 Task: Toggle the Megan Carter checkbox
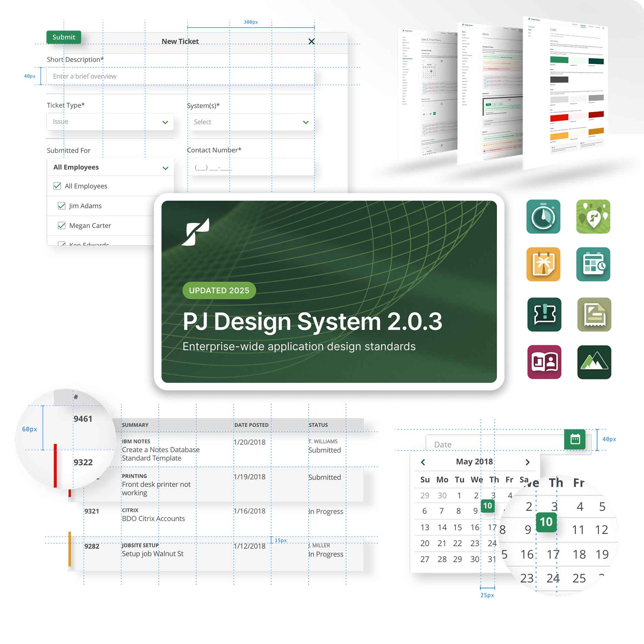(x=61, y=226)
